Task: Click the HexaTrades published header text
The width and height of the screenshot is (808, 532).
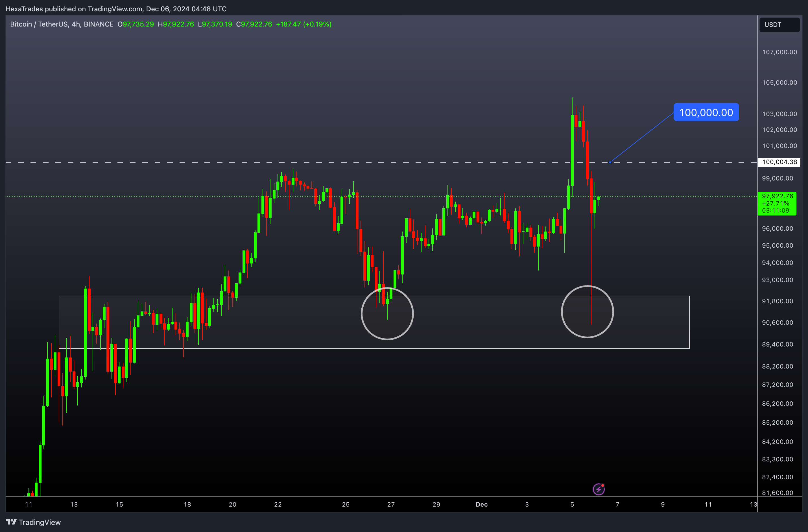Action: click(116, 9)
